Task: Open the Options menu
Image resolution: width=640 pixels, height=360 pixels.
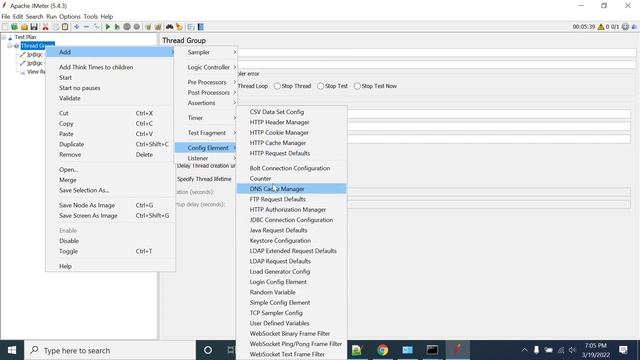Action: coord(69,17)
